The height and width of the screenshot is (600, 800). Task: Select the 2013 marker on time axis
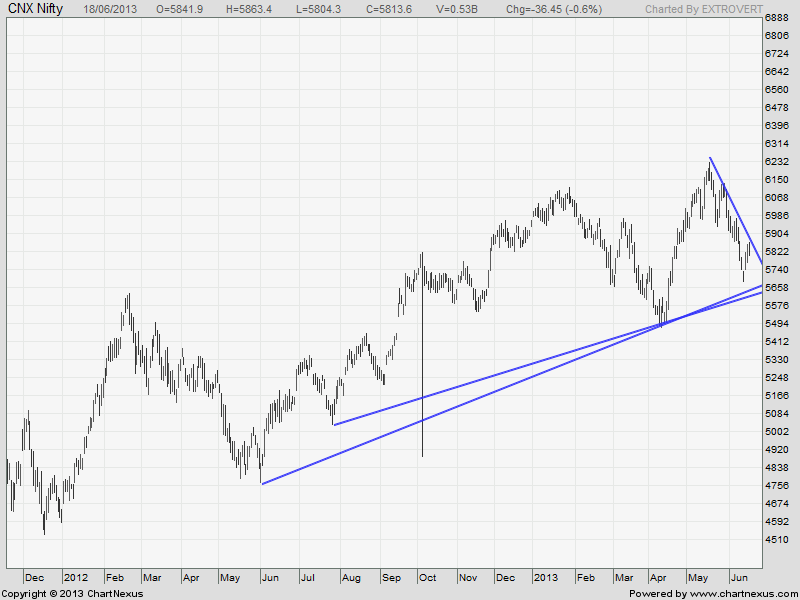[x=545, y=577]
